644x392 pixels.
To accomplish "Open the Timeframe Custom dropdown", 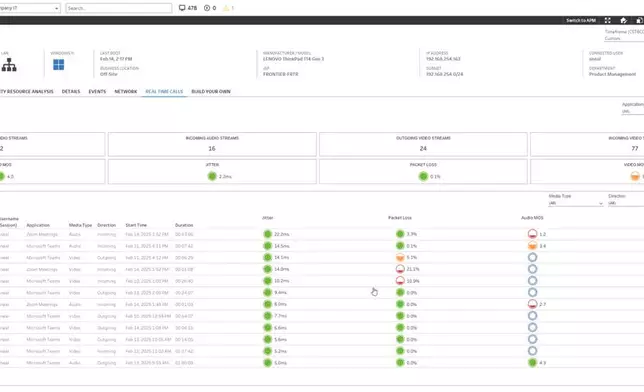I will pos(624,38).
